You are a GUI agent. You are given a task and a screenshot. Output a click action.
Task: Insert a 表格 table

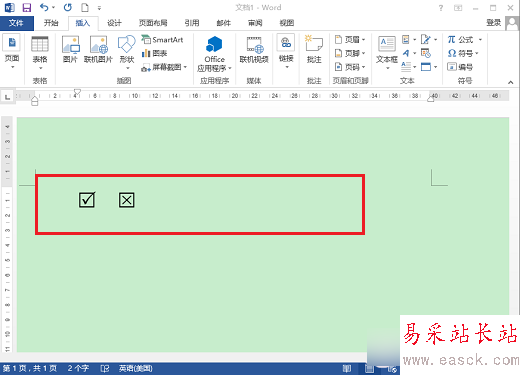pos(40,53)
